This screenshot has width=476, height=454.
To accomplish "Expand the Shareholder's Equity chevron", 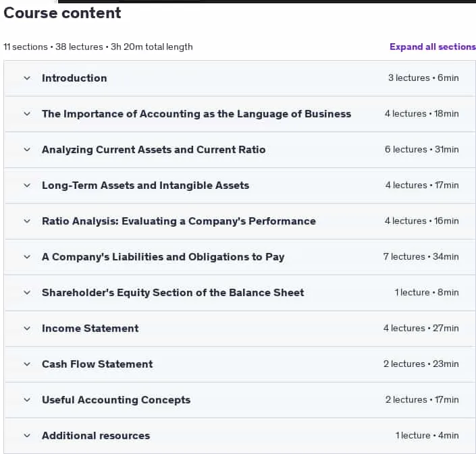I will tap(27, 293).
